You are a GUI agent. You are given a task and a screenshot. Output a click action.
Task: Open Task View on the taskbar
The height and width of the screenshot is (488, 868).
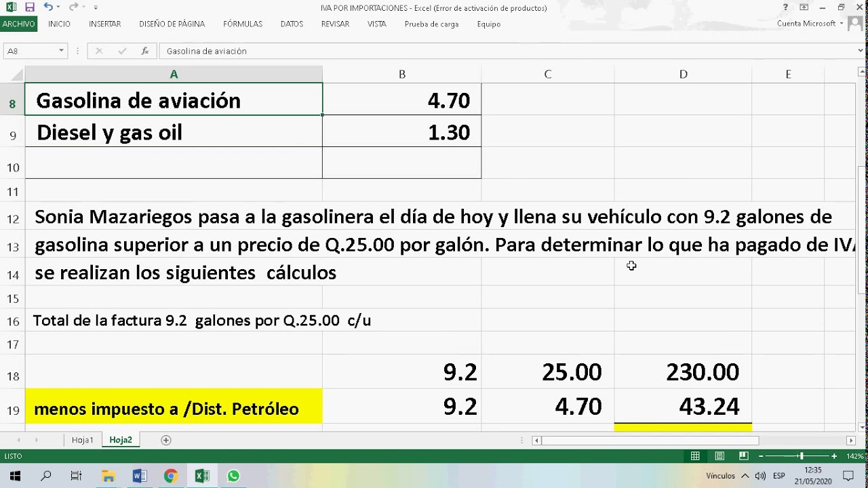pos(77,476)
